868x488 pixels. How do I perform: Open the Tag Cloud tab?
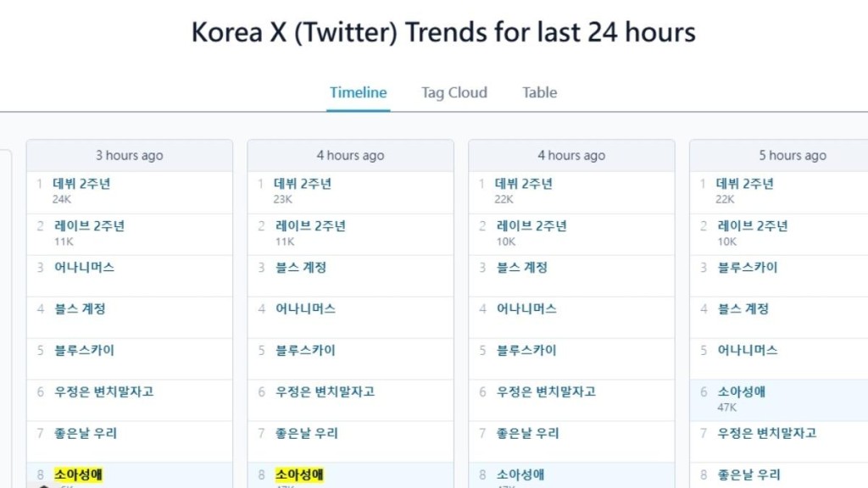(x=454, y=92)
